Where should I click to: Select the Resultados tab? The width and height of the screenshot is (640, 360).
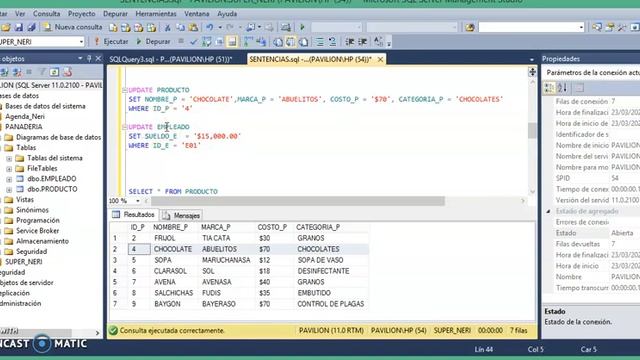tap(134, 215)
